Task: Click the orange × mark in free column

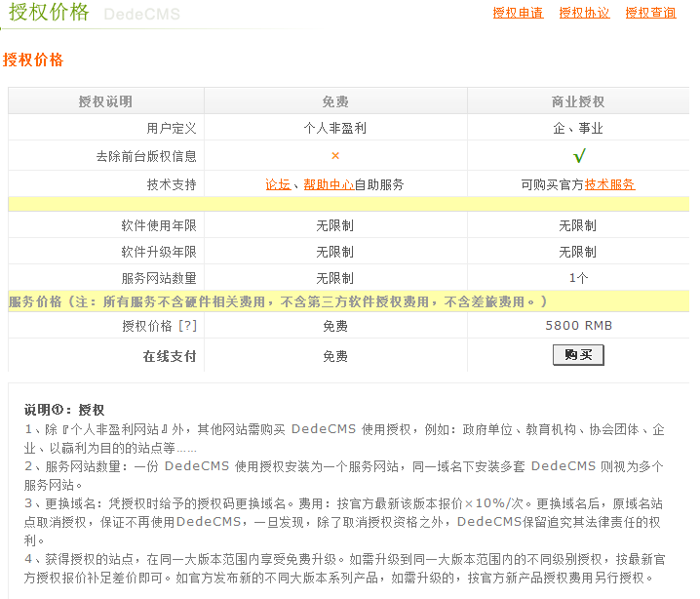Action: (x=335, y=155)
